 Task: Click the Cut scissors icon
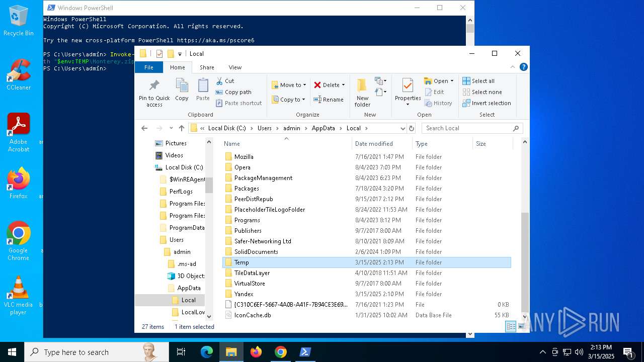(219, 81)
